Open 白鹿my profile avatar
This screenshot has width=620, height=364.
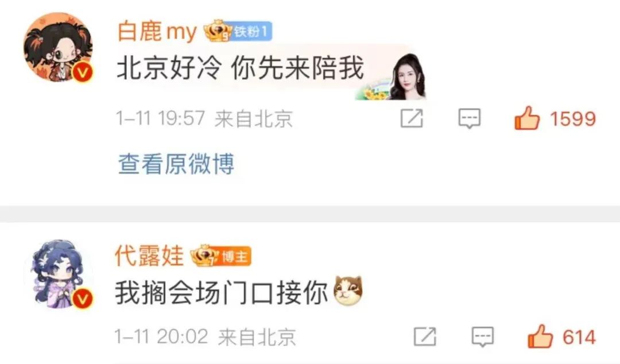pos(58,48)
